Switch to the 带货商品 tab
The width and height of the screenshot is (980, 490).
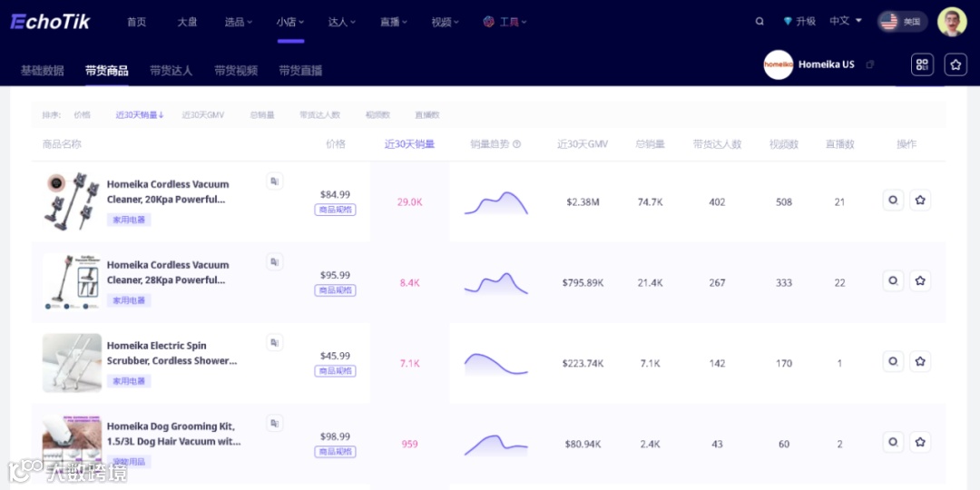107,71
